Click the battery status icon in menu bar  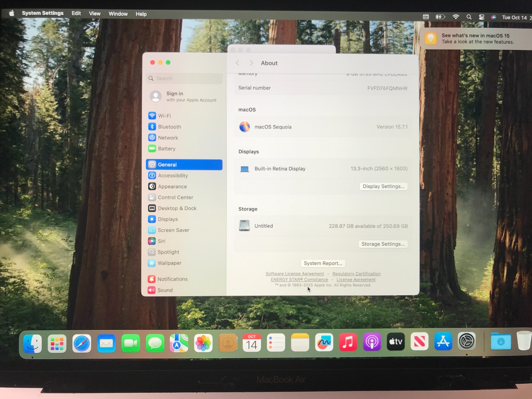[440, 17]
